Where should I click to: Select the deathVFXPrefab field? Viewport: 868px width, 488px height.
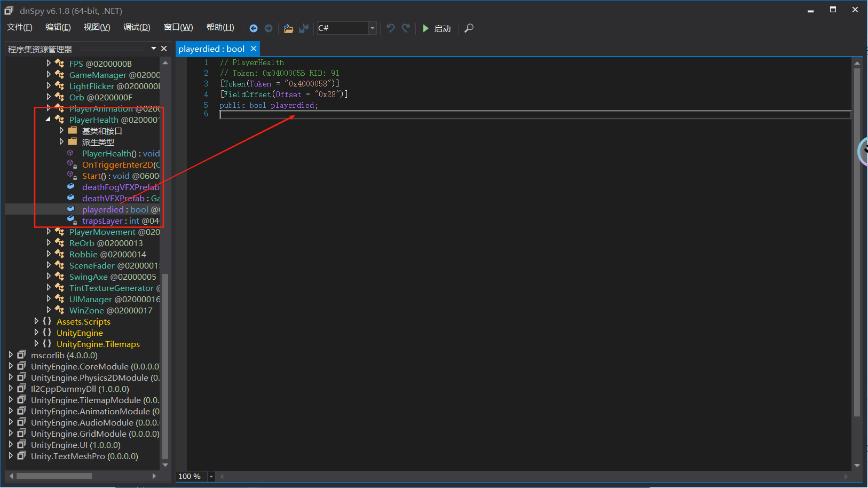click(x=121, y=198)
